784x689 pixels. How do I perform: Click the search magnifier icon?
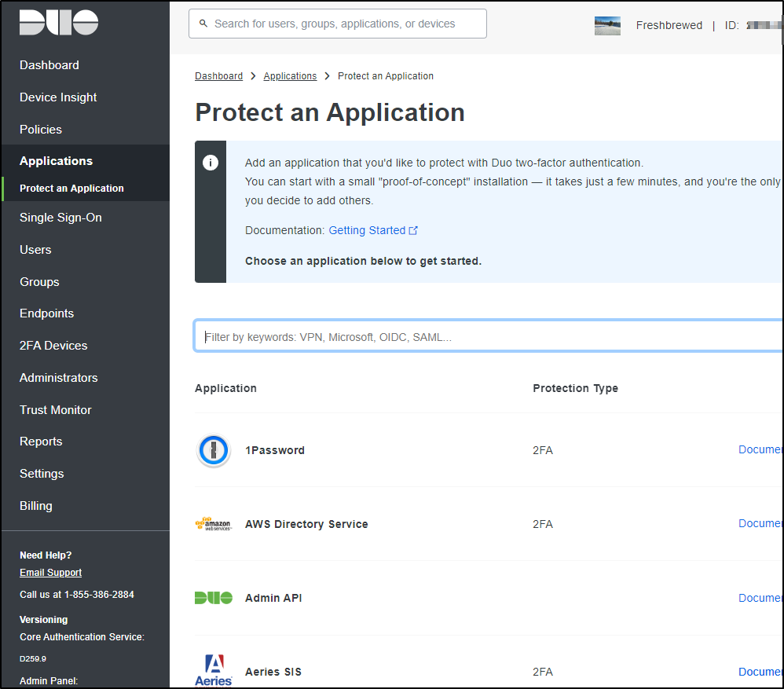point(203,24)
